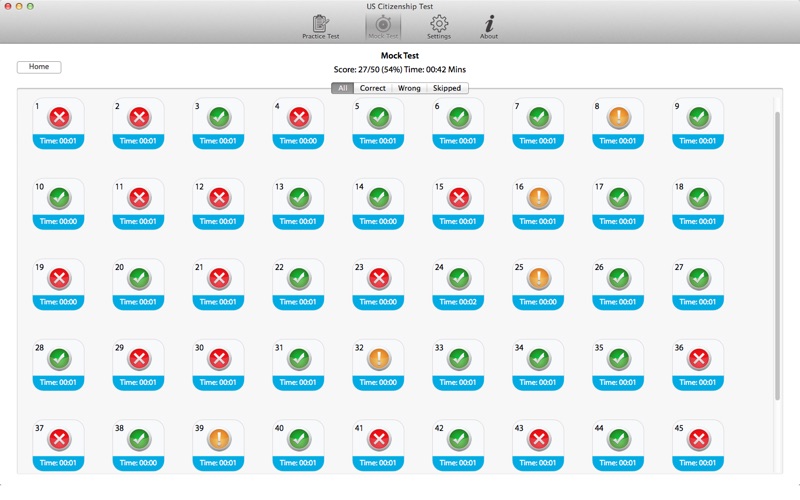Click the Score 27/50 summary text

pos(399,70)
